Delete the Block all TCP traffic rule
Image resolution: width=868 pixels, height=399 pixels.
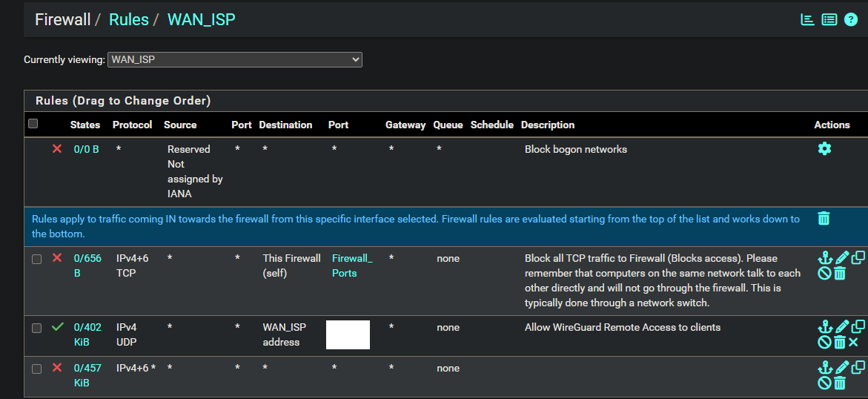click(x=840, y=273)
